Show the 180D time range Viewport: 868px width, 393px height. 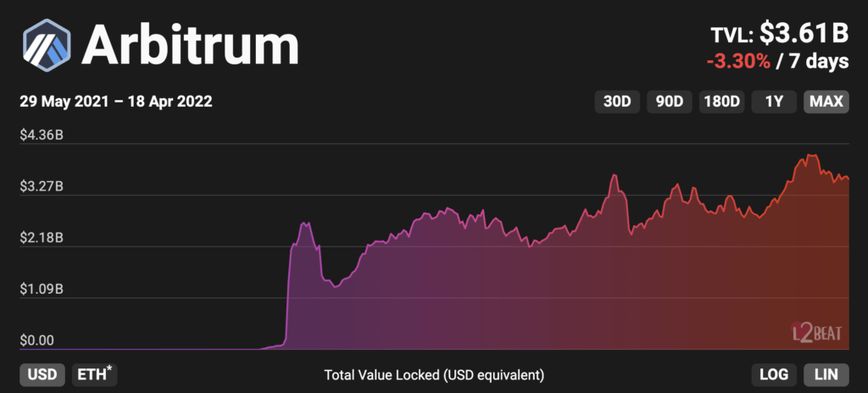(x=722, y=102)
